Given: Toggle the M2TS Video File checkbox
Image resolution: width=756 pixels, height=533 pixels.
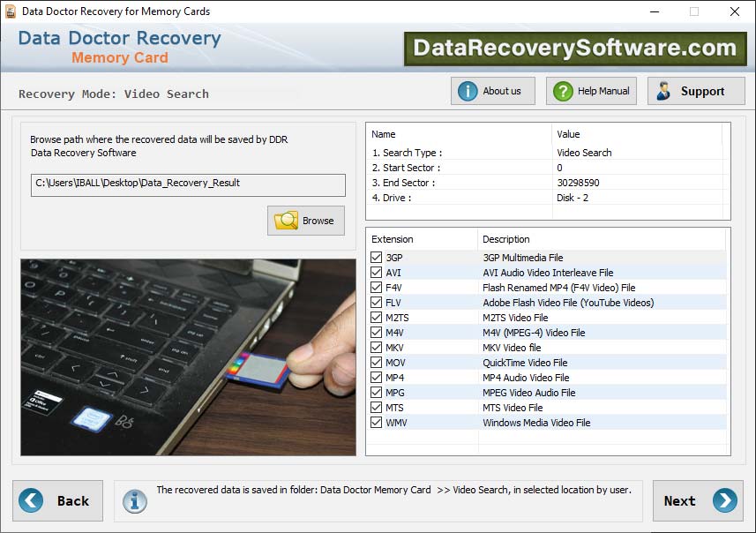Looking at the screenshot, I should [x=375, y=317].
